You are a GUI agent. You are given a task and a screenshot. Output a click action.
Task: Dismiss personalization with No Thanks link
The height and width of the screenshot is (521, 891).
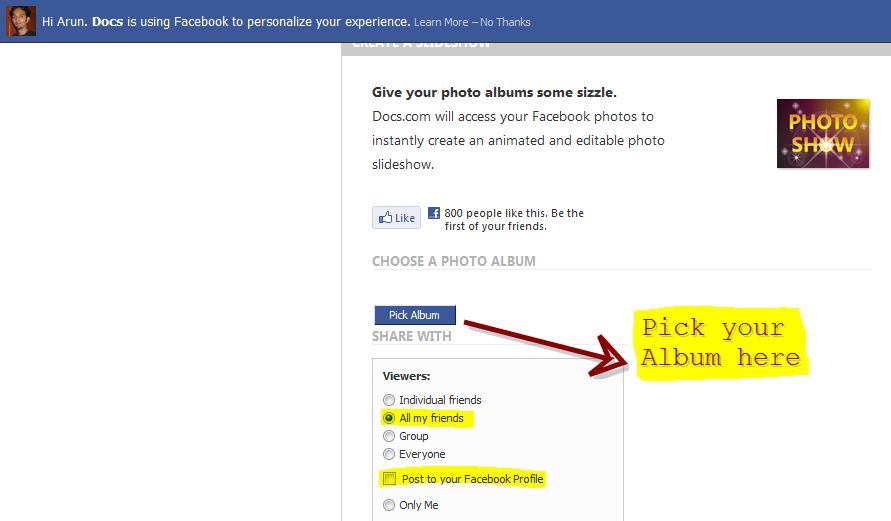coord(505,22)
